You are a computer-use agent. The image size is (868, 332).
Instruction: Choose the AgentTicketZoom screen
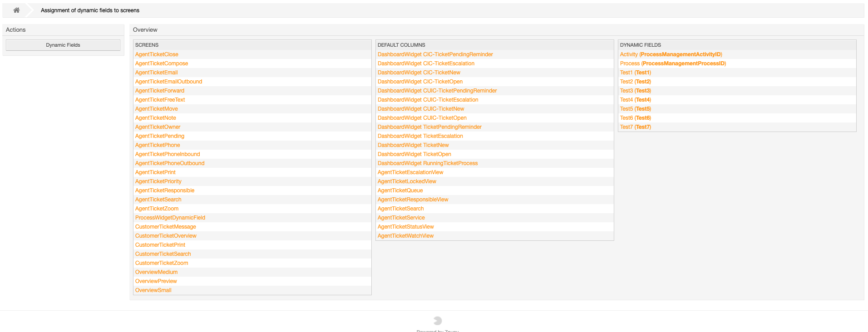(x=157, y=209)
